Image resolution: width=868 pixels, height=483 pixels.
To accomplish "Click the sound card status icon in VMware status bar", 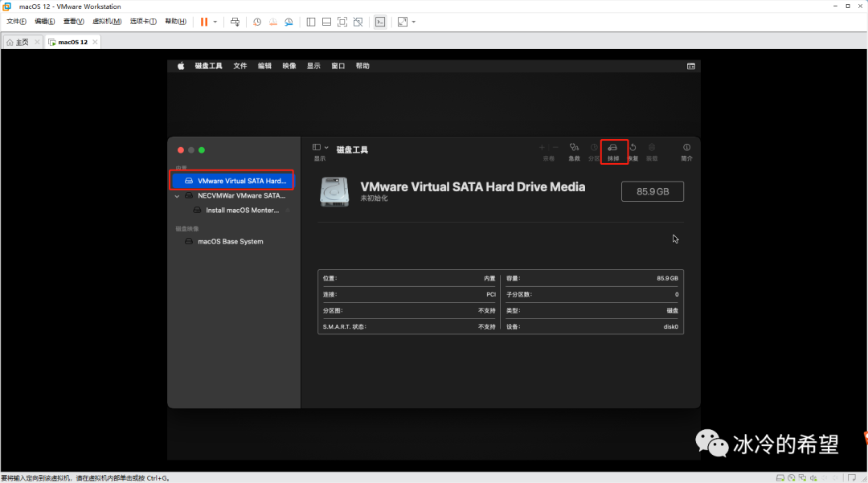I will coord(813,478).
